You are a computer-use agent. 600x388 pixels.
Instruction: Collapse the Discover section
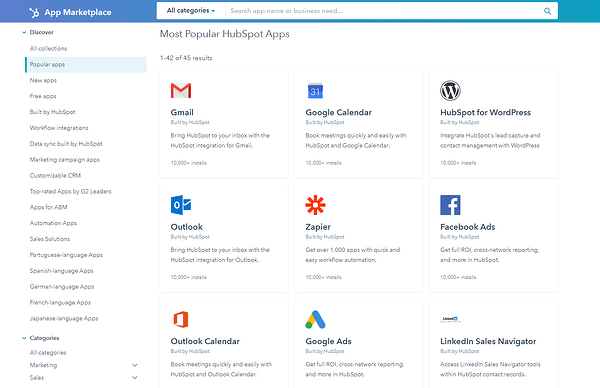[x=24, y=33]
